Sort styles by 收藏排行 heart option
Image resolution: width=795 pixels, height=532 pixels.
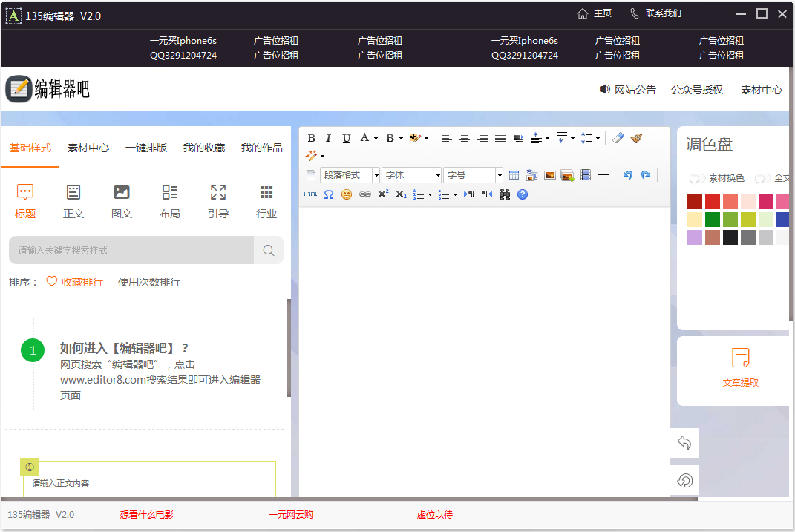click(74, 282)
